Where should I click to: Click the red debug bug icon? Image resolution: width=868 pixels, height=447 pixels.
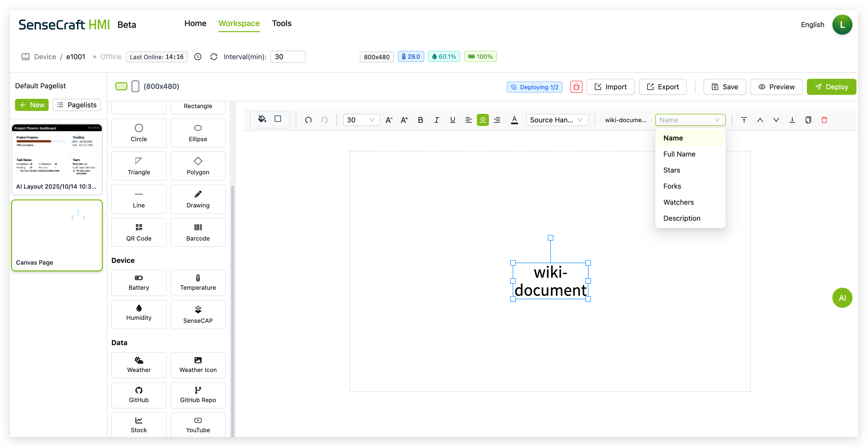(576, 87)
